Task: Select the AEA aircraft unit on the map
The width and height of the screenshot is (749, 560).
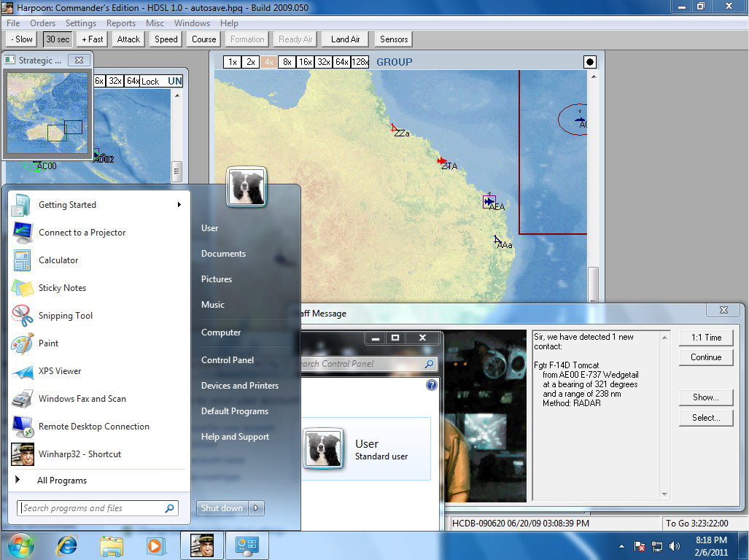Action: [x=489, y=202]
